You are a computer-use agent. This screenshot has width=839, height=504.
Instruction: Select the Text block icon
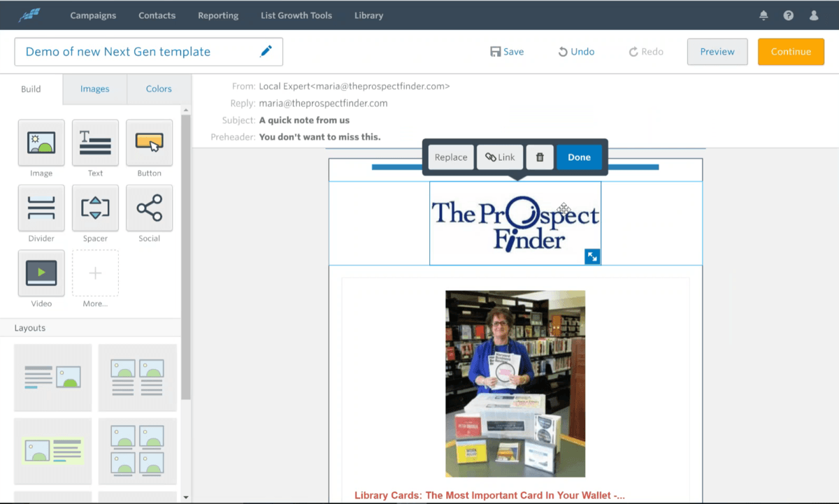coord(95,143)
